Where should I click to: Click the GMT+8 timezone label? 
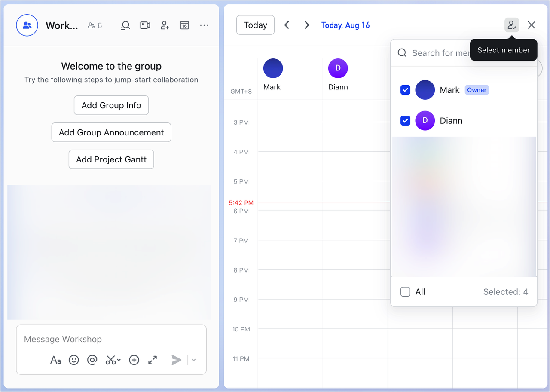point(241,92)
